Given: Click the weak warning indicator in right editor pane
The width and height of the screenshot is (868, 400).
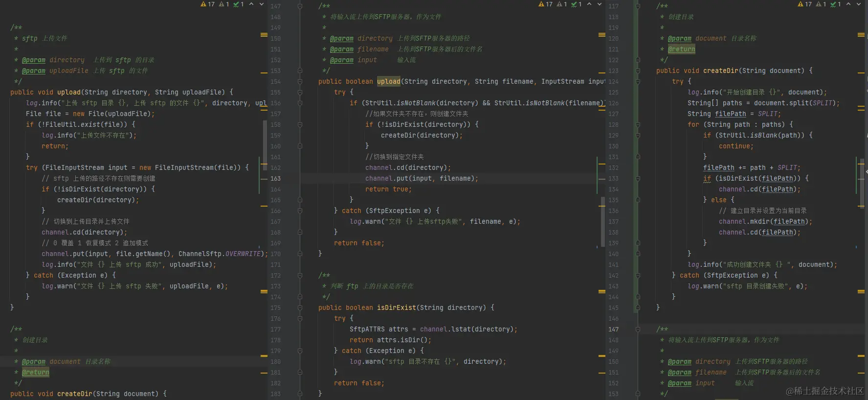Looking at the screenshot, I should (x=821, y=4).
